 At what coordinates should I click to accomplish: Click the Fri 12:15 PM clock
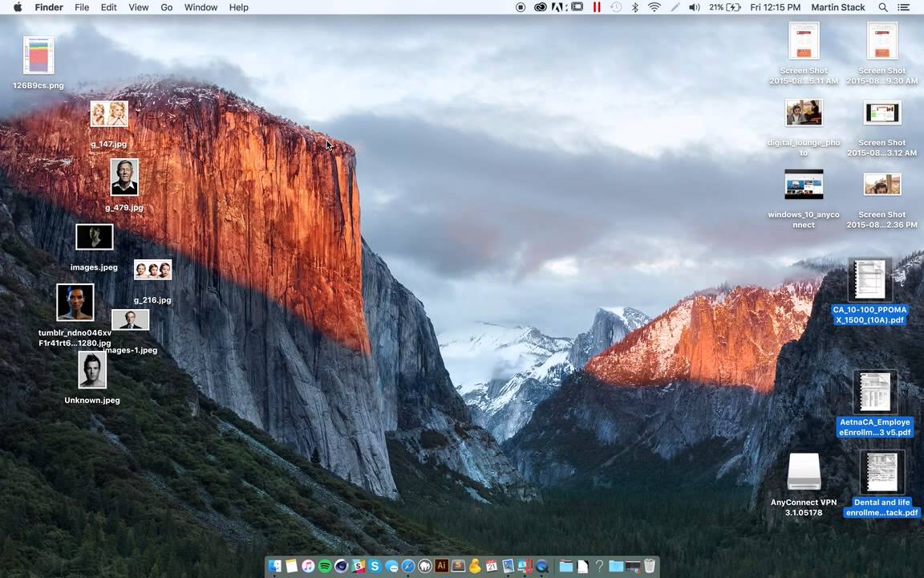(x=775, y=7)
